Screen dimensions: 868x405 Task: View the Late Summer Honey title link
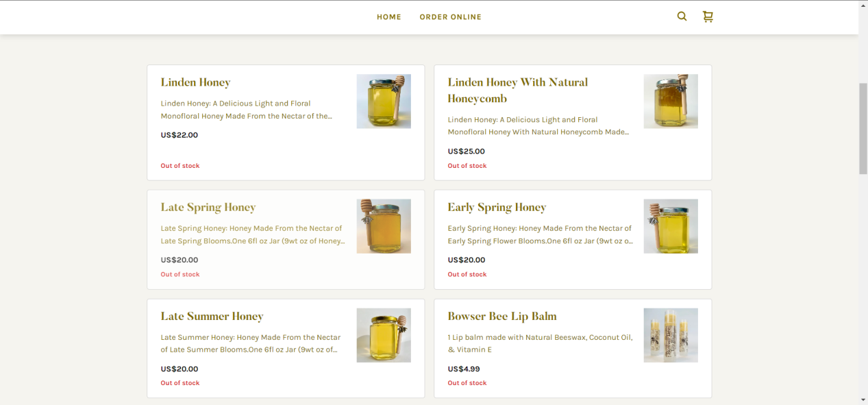click(x=212, y=316)
